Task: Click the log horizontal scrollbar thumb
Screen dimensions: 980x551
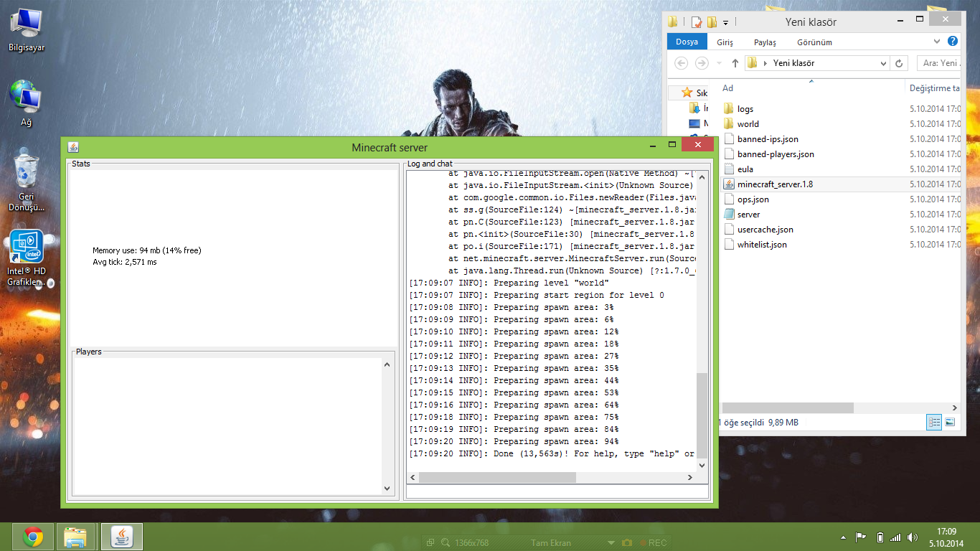Action: point(497,477)
